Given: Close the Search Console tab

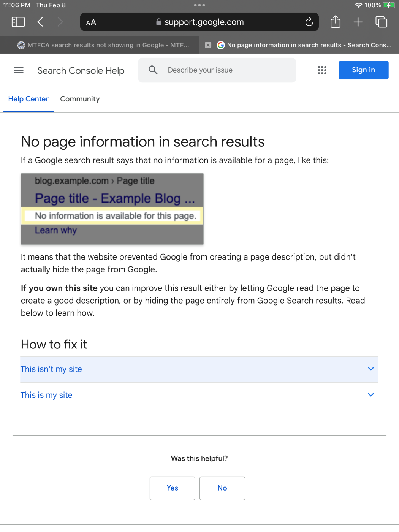Looking at the screenshot, I should 208,45.
